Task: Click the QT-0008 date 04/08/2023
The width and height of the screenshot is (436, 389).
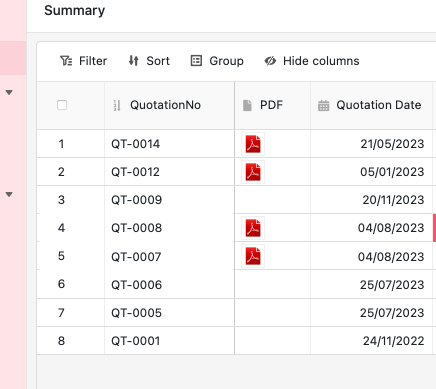Action: tap(391, 228)
